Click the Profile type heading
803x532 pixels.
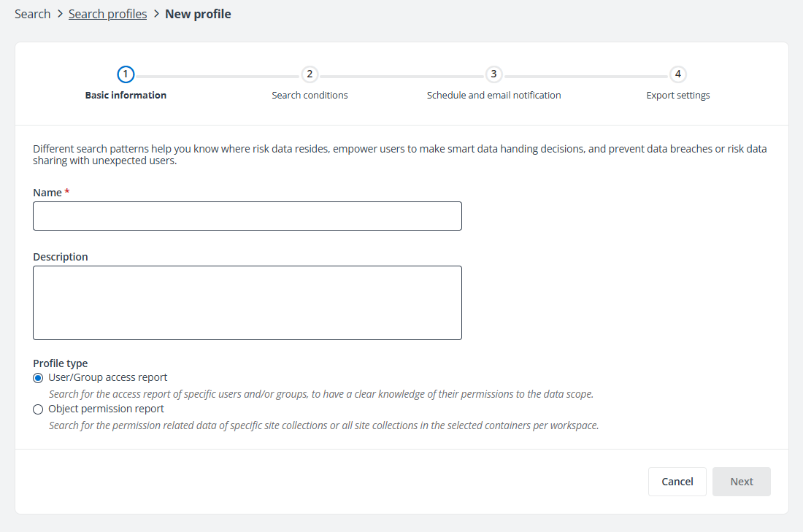(x=58, y=363)
